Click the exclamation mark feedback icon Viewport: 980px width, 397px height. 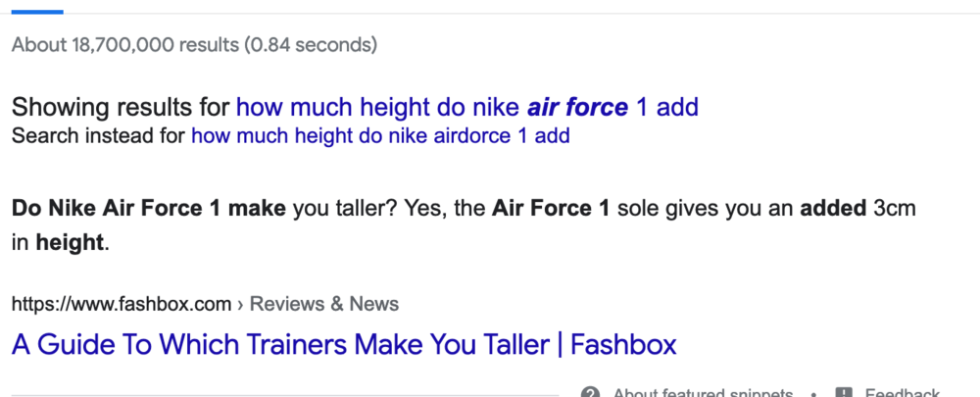844,393
